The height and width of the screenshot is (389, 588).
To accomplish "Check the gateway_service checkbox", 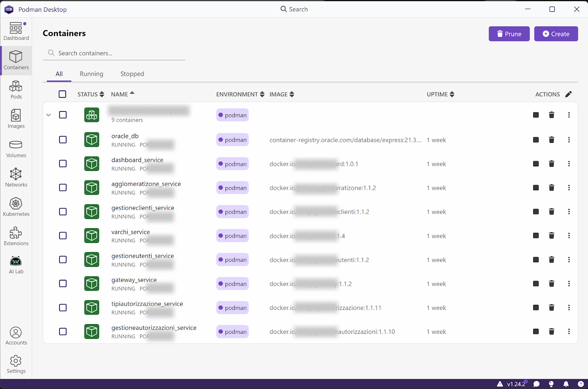I will [63, 284].
